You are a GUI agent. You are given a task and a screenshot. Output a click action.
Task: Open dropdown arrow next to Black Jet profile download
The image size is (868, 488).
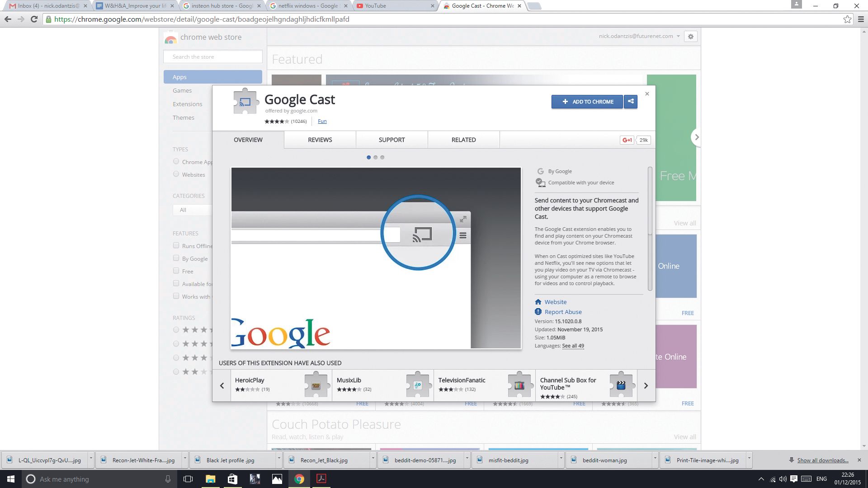279,459
